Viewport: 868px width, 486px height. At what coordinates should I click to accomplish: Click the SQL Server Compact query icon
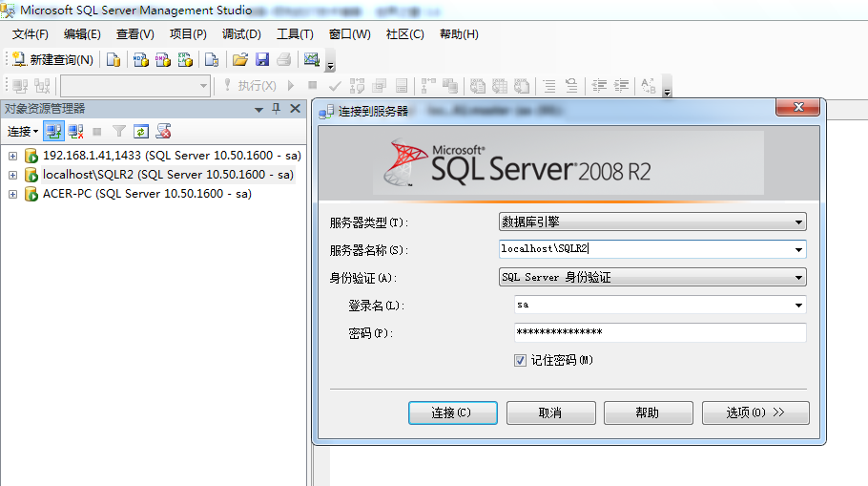click(x=212, y=59)
